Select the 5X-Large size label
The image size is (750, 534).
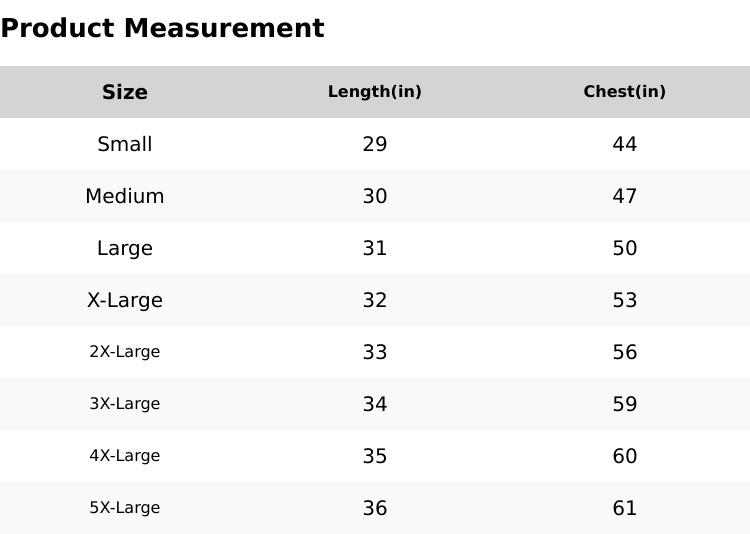click(125, 508)
